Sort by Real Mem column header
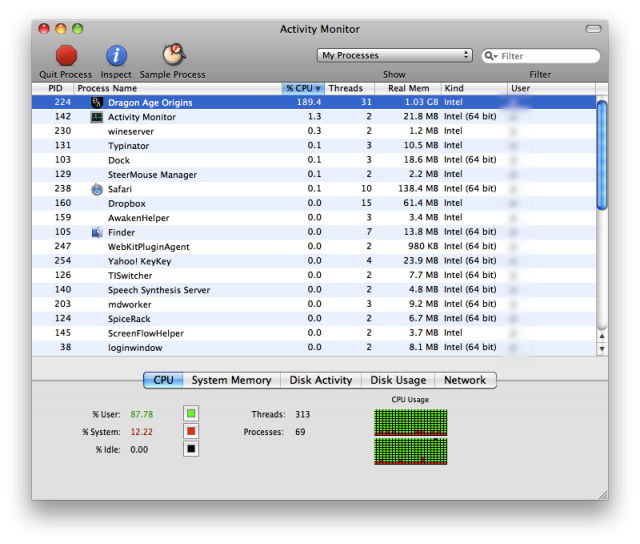Screen dimensions: 640x544 408,88
